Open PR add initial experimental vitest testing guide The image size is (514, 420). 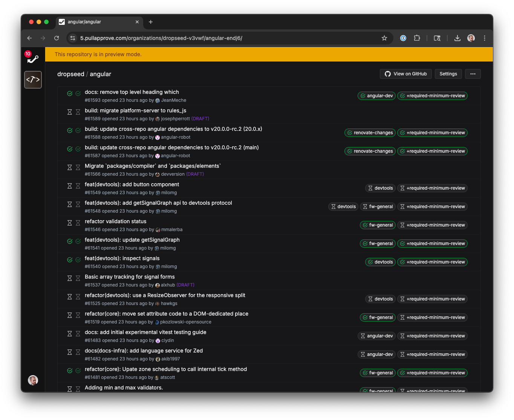pyautogui.click(x=145, y=332)
